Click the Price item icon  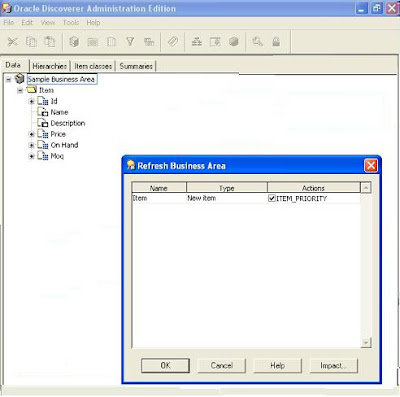tap(43, 134)
